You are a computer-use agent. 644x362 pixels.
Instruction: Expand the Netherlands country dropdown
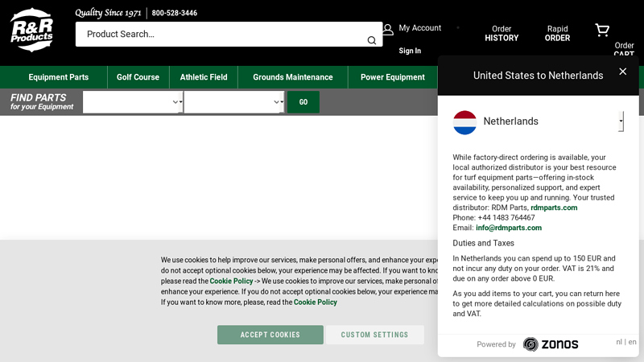621,121
